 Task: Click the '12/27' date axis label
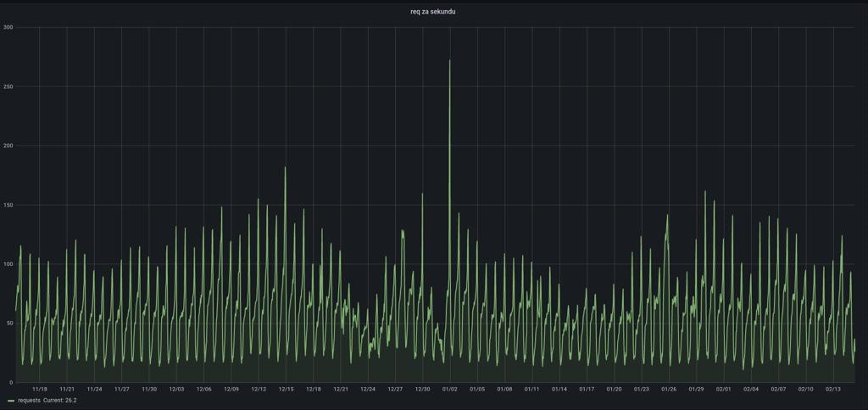pyautogui.click(x=396, y=389)
